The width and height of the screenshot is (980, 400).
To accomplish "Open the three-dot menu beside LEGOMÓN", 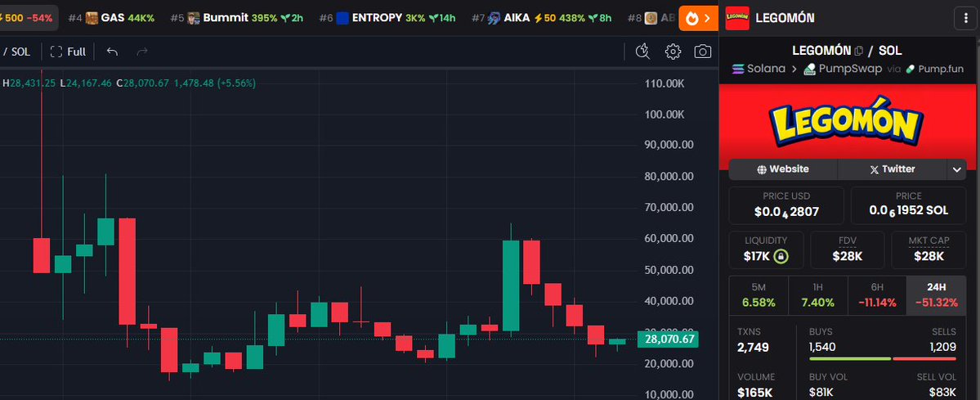I will [x=965, y=18].
